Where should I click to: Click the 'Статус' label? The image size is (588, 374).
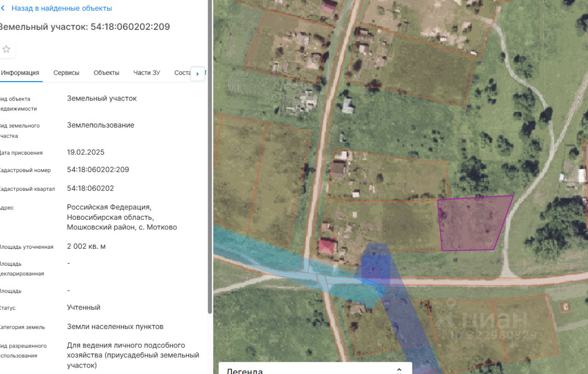pos(8,308)
